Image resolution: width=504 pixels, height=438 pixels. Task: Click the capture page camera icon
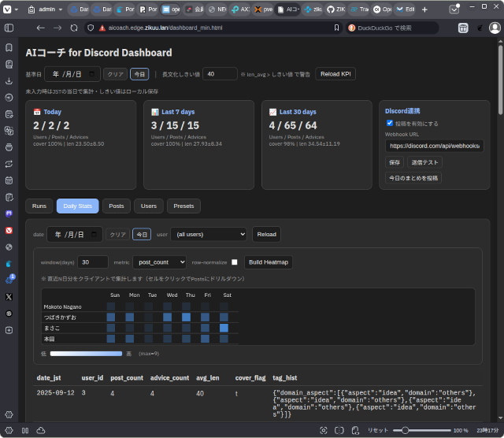pyautogui.click(x=323, y=430)
